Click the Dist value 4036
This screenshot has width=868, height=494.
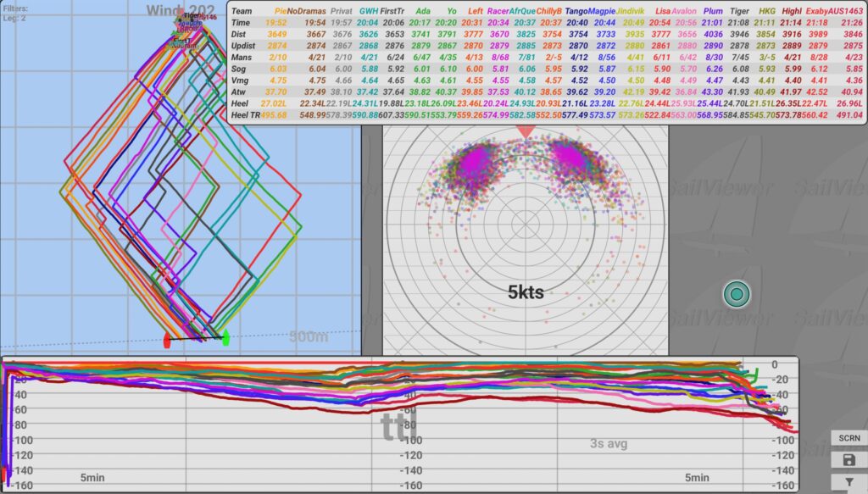click(x=713, y=34)
